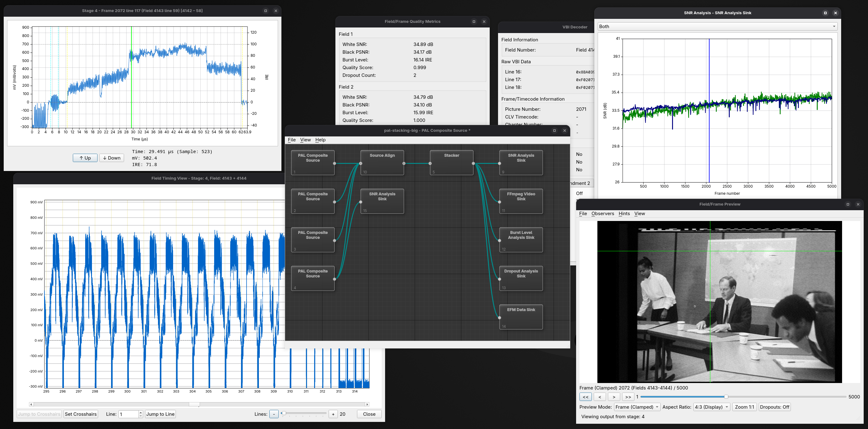Open the Hints menu
868x429 pixels.
(624, 213)
